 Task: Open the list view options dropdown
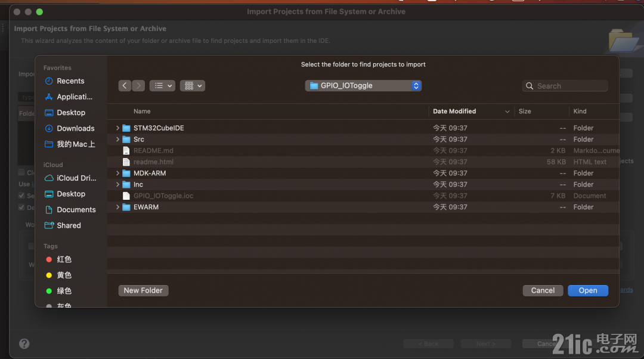tap(162, 85)
